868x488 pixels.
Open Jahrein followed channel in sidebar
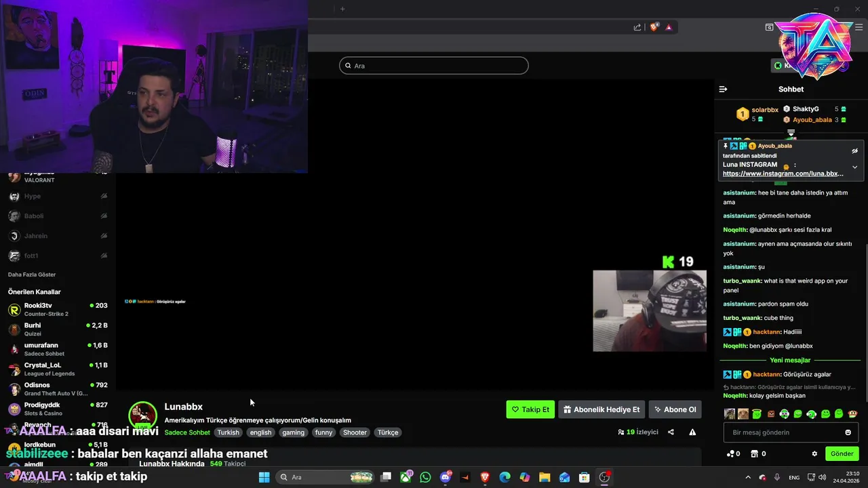(58, 236)
